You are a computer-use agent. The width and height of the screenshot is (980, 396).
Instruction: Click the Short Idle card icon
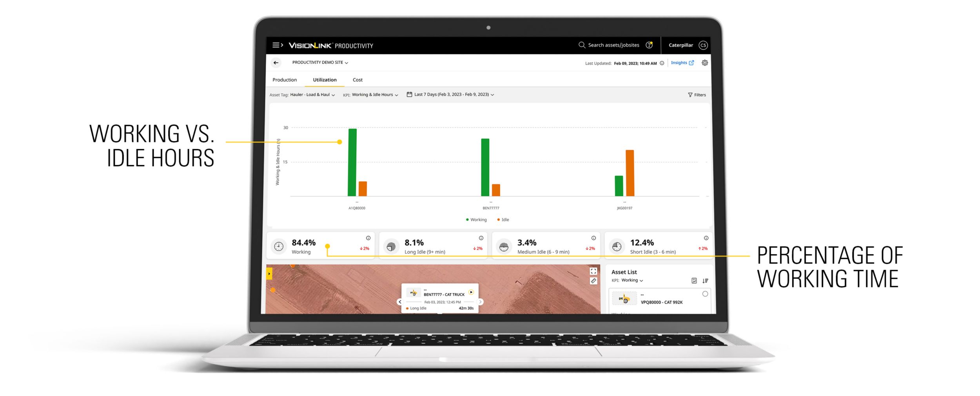click(x=617, y=247)
